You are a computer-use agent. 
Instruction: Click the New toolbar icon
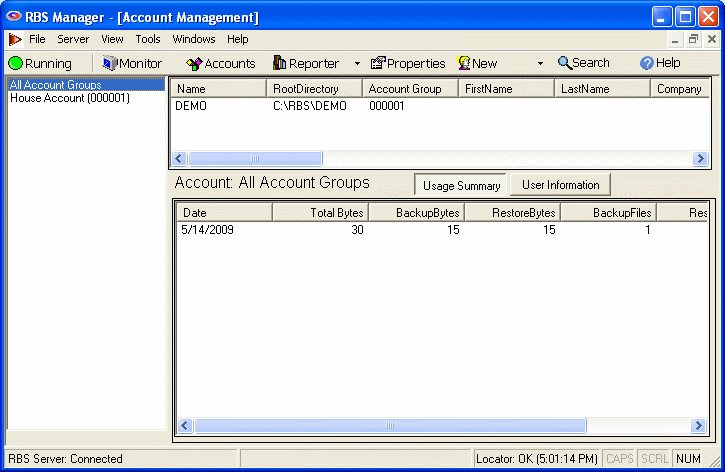coord(465,63)
